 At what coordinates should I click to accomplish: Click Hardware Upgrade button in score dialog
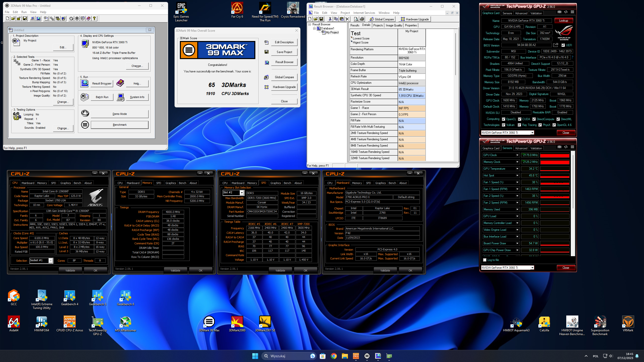[x=284, y=87]
